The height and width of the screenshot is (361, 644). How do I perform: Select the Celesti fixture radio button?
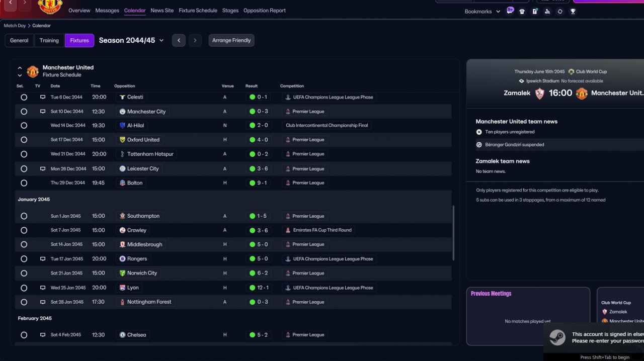click(x=24, y=97)
